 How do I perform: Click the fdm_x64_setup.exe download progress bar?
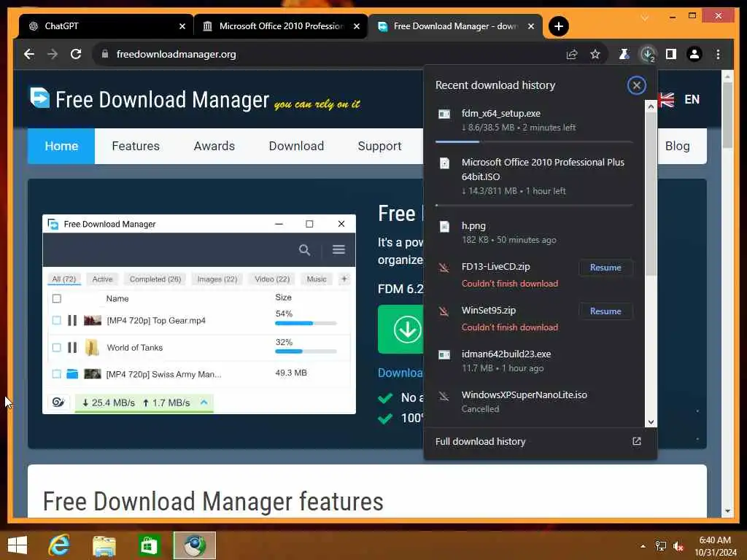534,141
